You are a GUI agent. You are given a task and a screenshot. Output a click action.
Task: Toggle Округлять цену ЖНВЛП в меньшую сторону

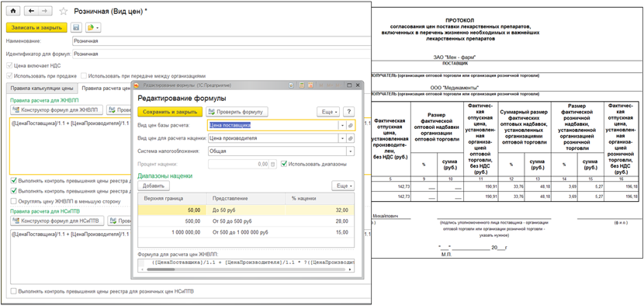pos(14,201)
